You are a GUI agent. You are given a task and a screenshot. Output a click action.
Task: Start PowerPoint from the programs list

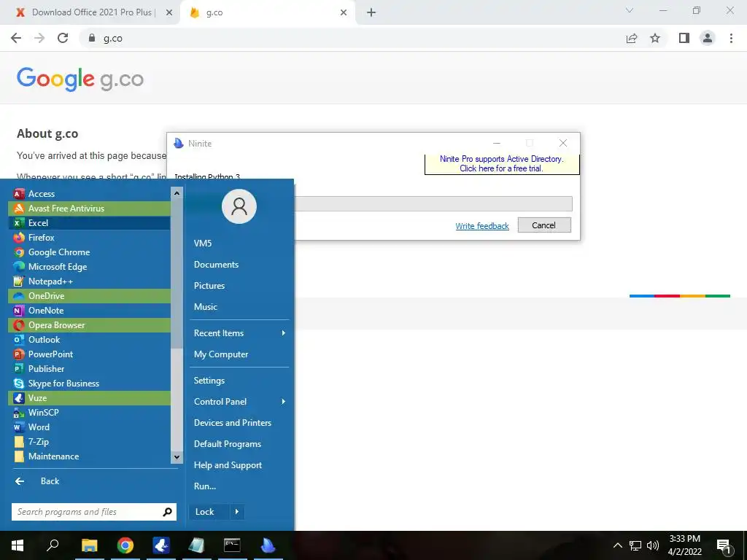coord(89,354)
